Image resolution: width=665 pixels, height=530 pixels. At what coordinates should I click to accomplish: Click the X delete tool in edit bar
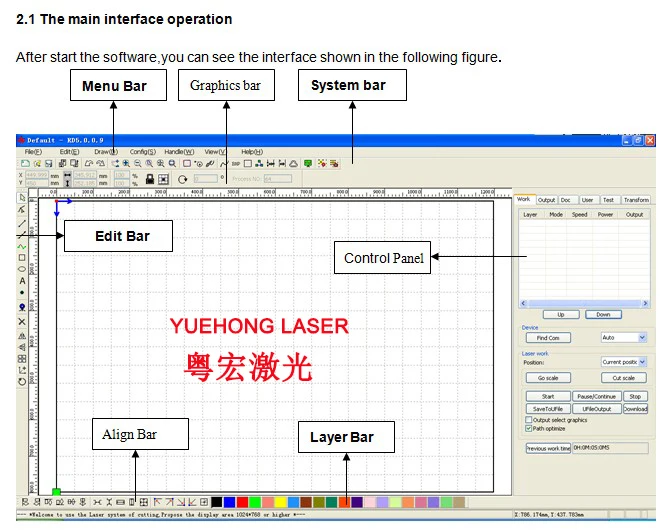click(x=22, y=322)
